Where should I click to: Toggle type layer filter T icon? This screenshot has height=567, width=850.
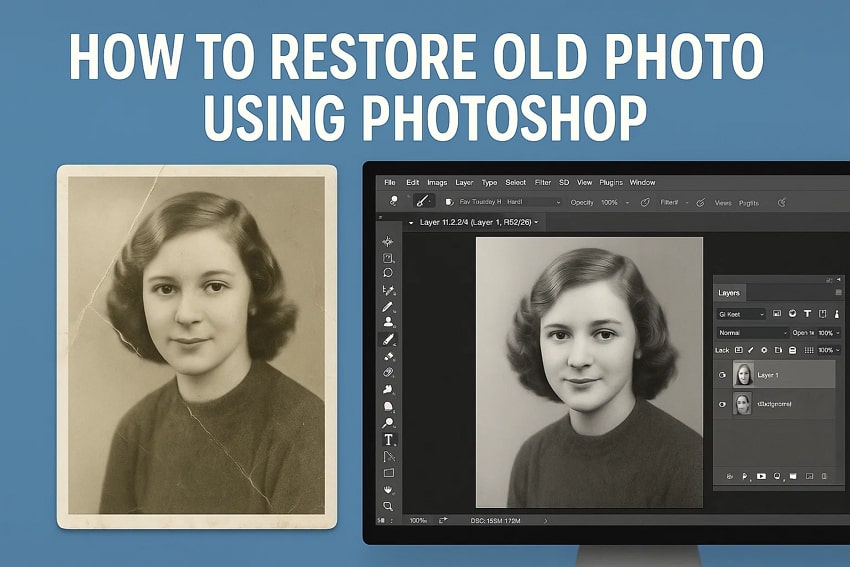point(807,314)
